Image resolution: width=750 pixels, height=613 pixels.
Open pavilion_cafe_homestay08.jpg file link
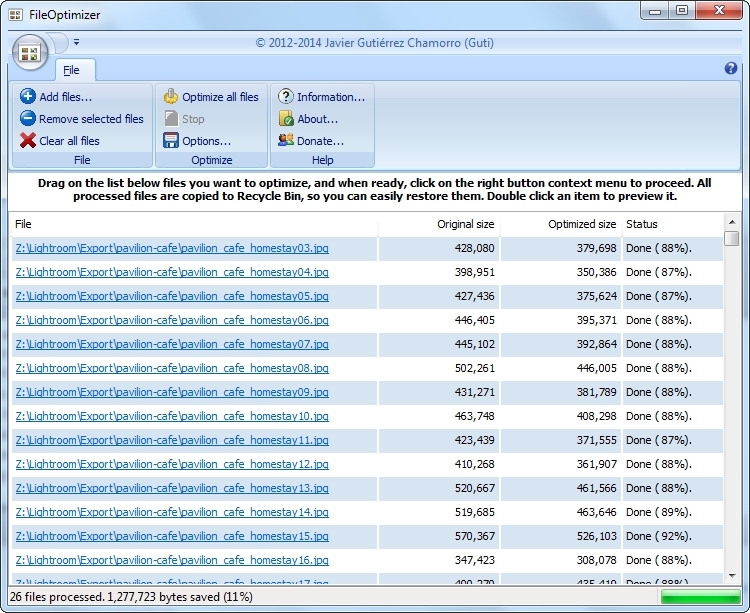coord(172,368)
